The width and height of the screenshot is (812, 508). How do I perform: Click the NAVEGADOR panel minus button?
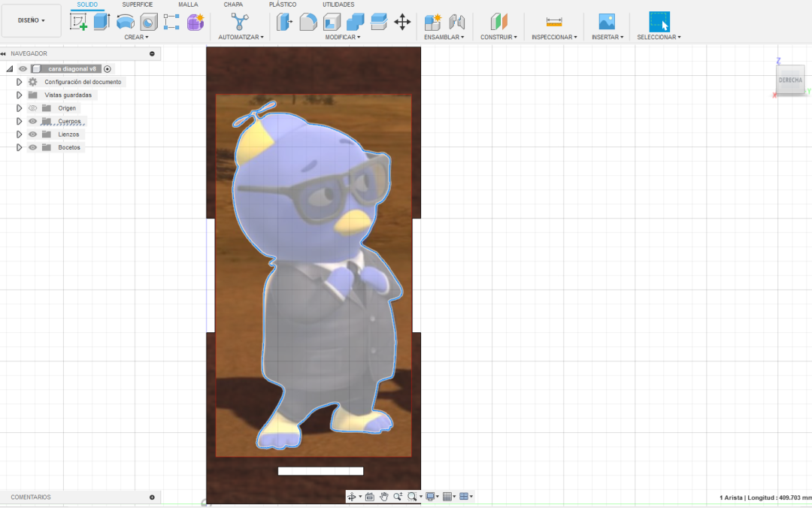point(152,54)
